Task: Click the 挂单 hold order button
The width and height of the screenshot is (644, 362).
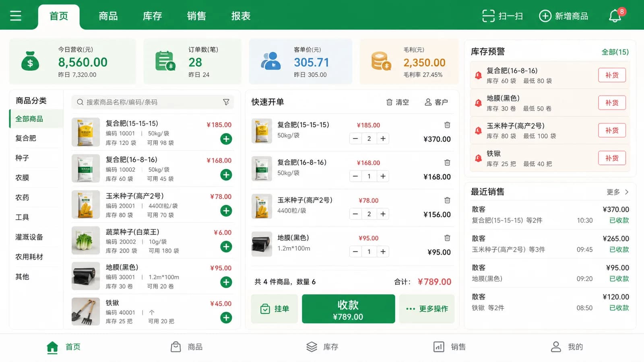Action: tap(275, 309)
